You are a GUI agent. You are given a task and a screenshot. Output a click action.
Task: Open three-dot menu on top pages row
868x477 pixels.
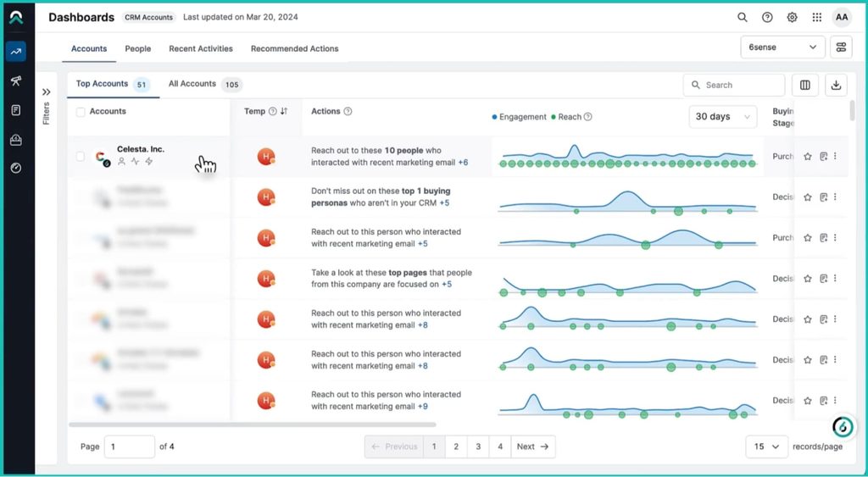[x=835, y=279]
